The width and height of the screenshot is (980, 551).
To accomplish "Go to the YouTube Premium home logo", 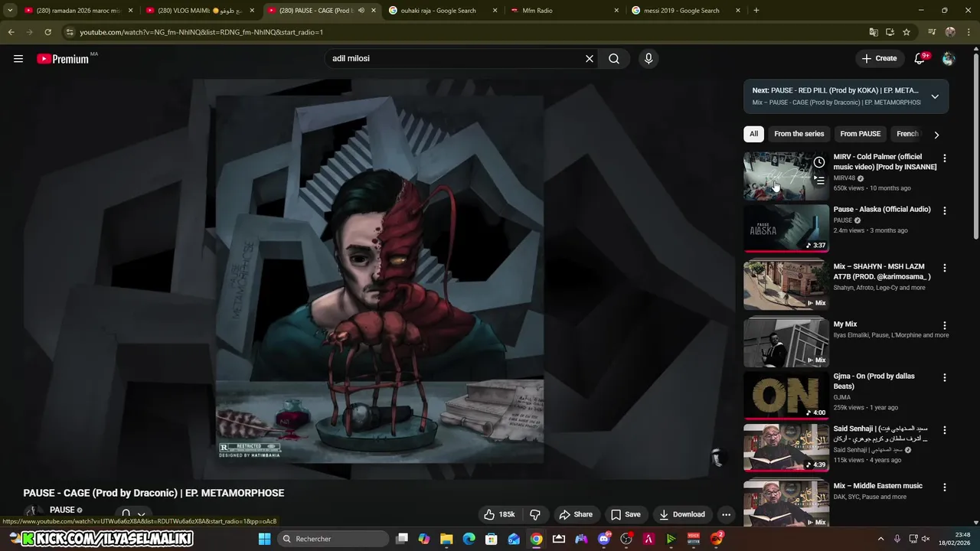I will click(63, 59).
